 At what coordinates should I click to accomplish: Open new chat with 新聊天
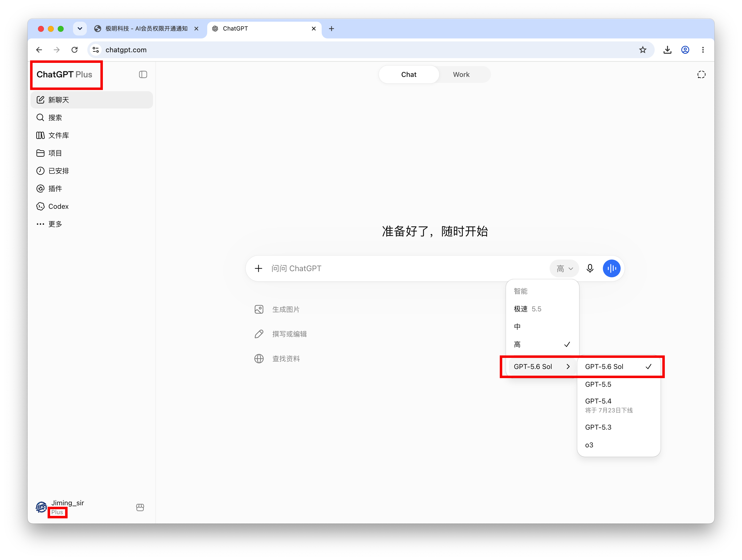tap(92, 100)
